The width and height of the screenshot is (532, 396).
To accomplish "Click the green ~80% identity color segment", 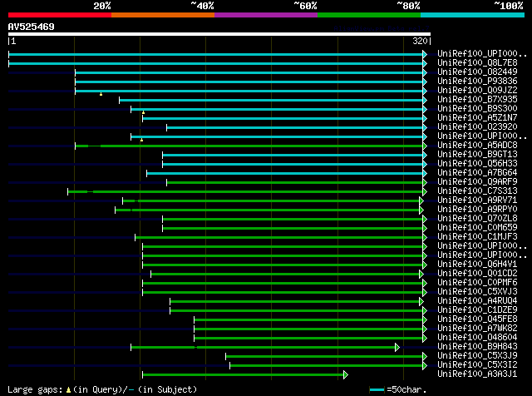I will click(369, 15).
